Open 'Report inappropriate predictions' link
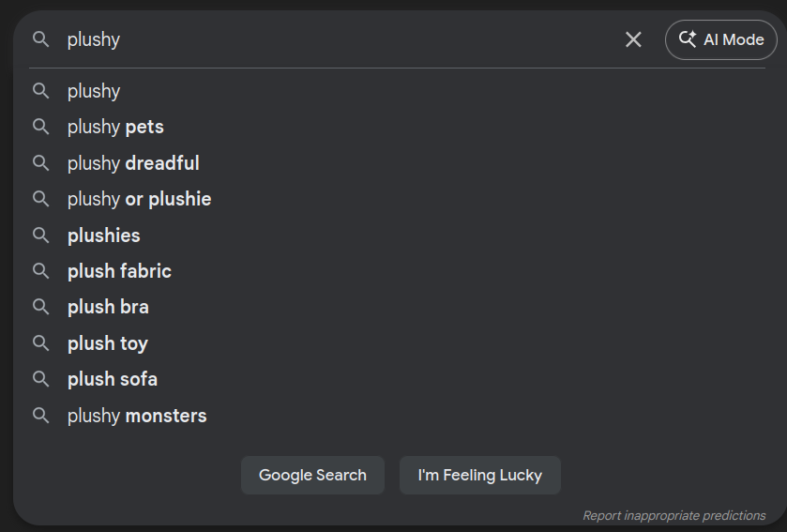 coord(673,515)
